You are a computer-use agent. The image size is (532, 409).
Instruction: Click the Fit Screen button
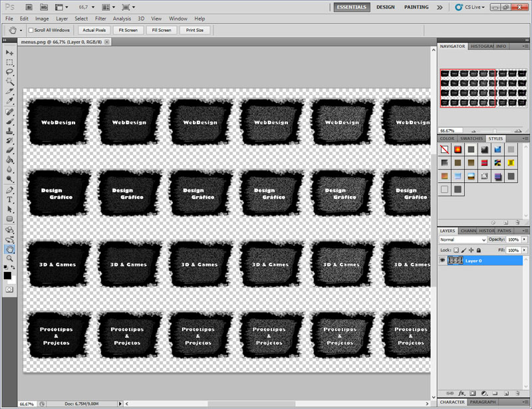tap(127, 30)
